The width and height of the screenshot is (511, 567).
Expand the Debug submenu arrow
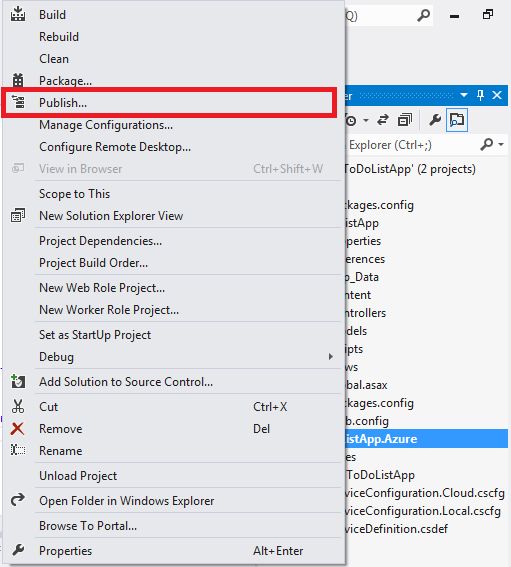(x=331, y=357)
